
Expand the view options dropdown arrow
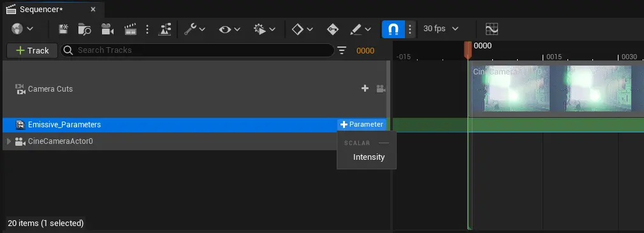coord(237,29)
